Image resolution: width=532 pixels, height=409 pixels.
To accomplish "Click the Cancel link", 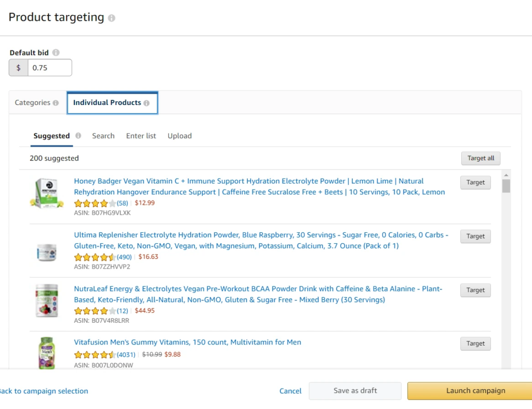I will point(290,391).
